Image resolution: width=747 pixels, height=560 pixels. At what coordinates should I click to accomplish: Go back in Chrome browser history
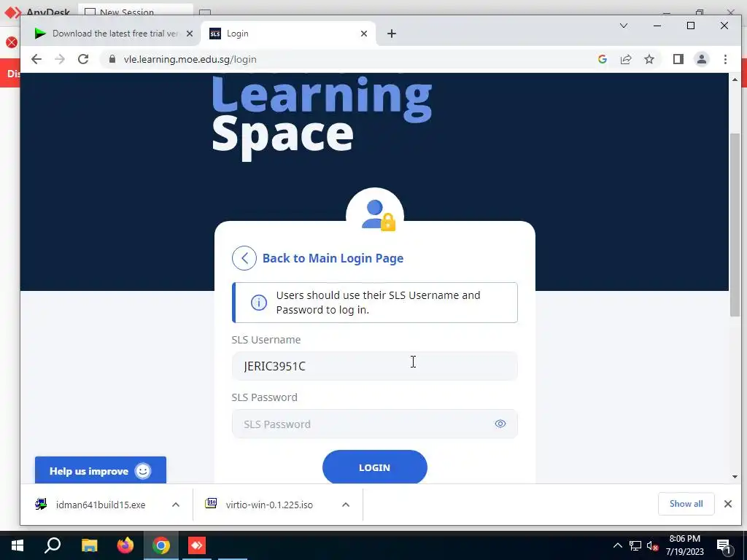click(36, 59)
